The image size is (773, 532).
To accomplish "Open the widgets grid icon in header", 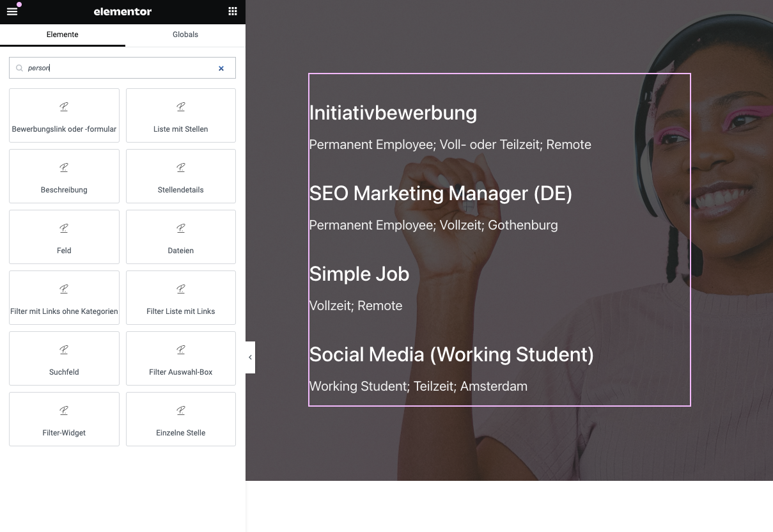I will [x=233, y=12].
